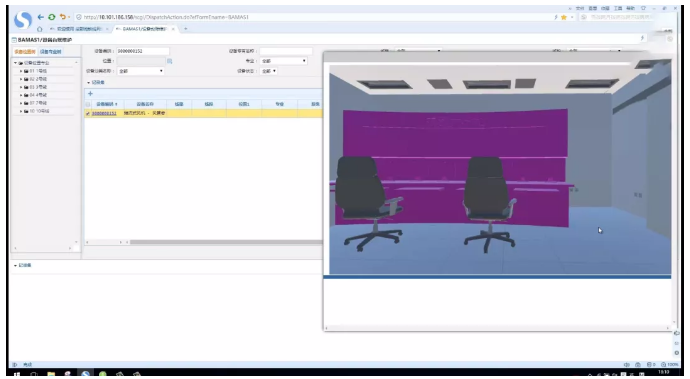Screen dimensions: 690x379
Task: Collapse the lower 记录集 section
Action: [x=15, y=265]
